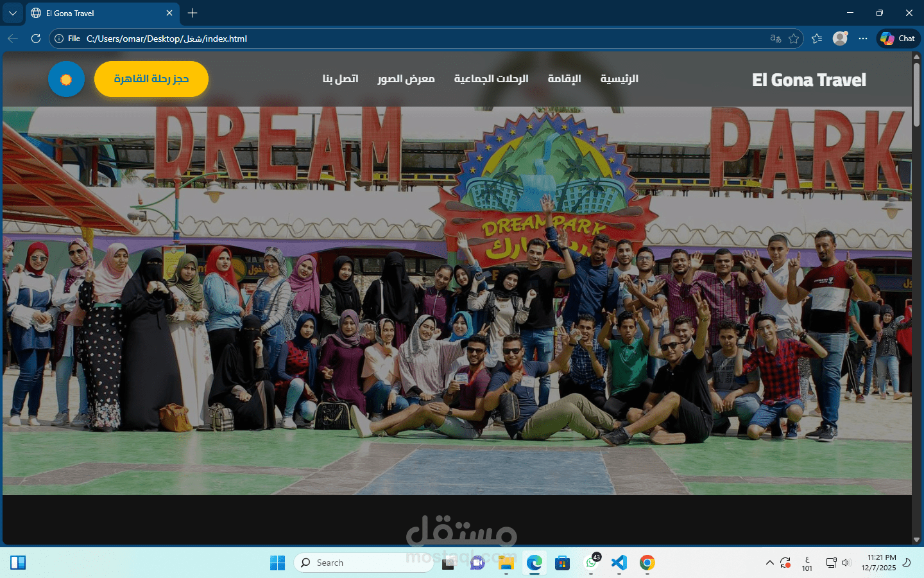Open the اتصل بنا navigation link
The height and width of the screenshot is (578, 924).
(x=340, y=79)
